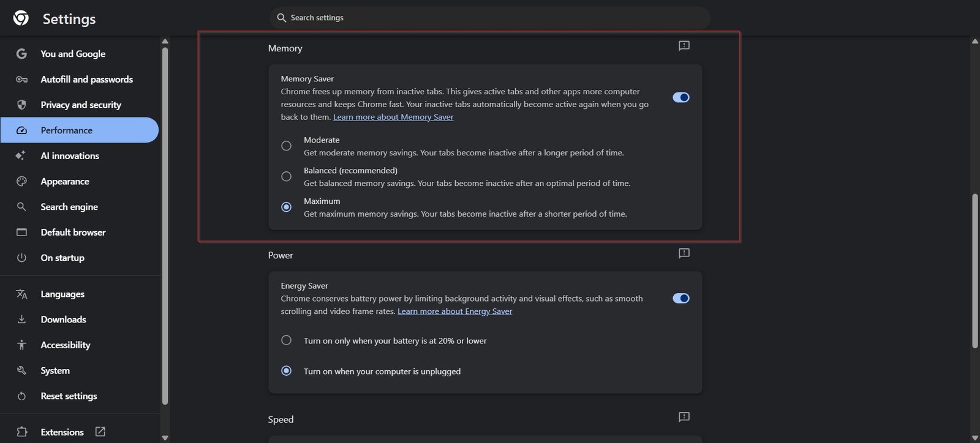Click the person icon for Accessibility
The width and height of the screenshot is (980, 443).
coord(21,345)
